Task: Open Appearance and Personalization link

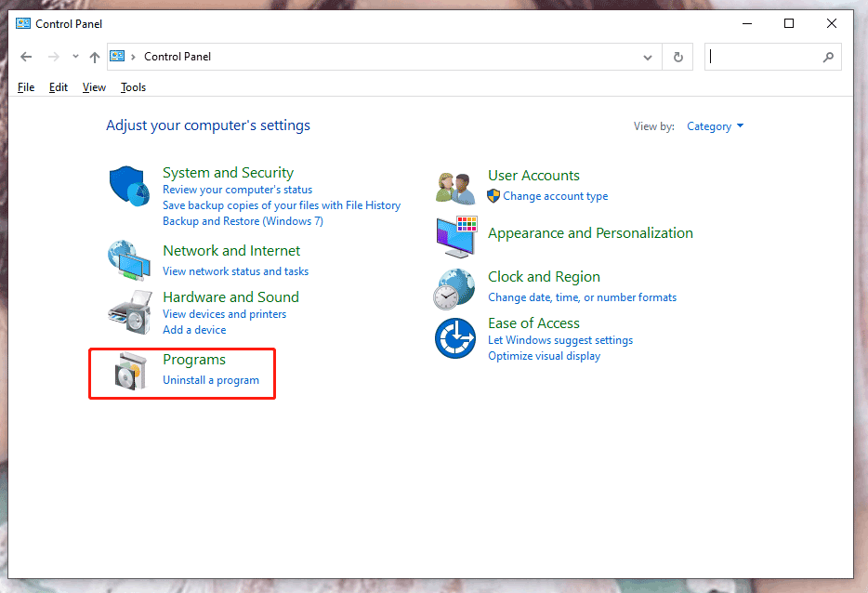Action: pos(590,233)
